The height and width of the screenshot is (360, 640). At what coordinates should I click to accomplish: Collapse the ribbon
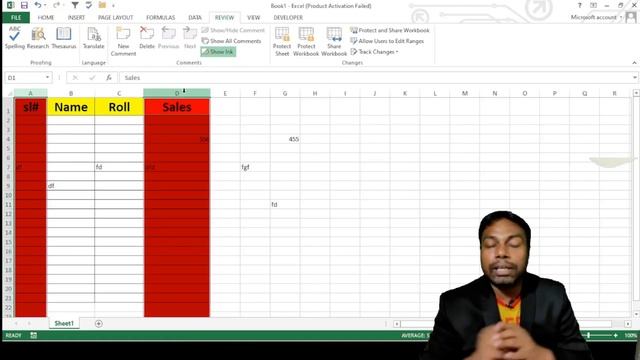coord(634,62)
